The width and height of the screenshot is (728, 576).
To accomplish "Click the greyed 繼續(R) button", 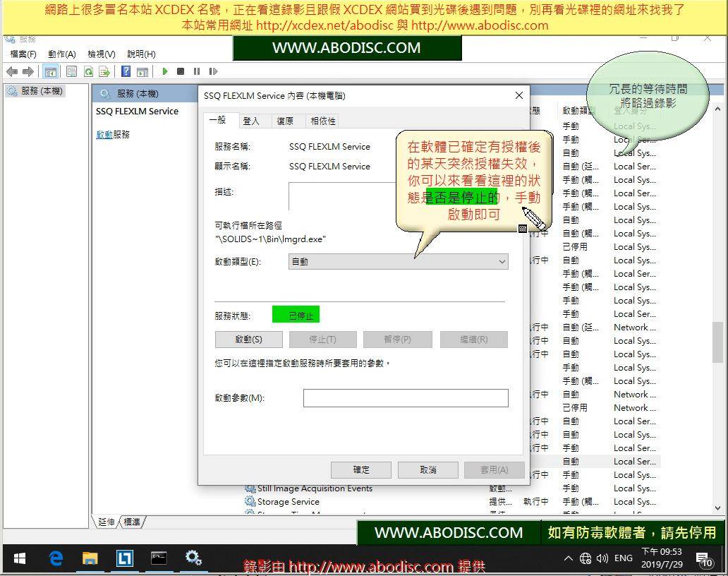I will (x=473, y=340).
